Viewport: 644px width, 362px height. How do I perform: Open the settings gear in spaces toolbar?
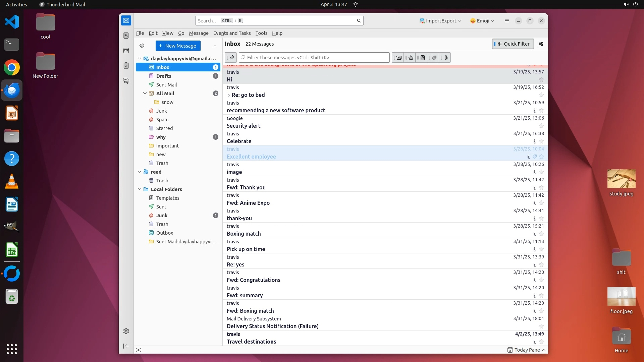[126, 331]
